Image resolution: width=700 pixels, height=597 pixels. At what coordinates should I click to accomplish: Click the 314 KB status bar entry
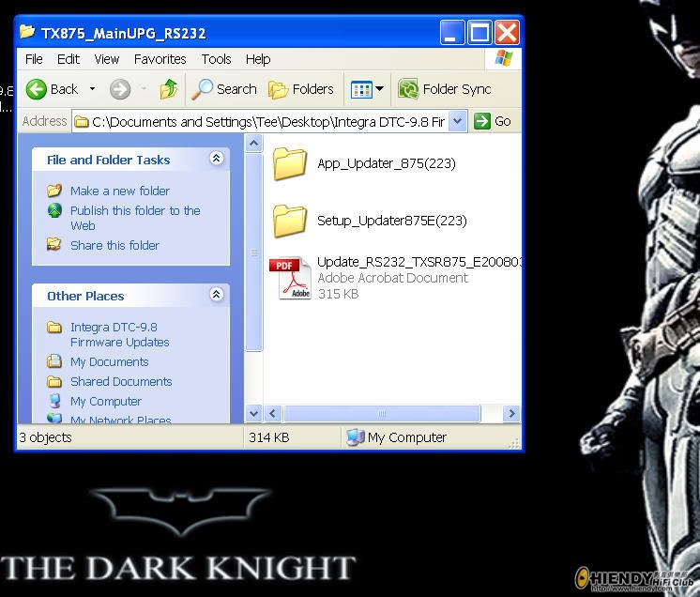tap(268, 437)
